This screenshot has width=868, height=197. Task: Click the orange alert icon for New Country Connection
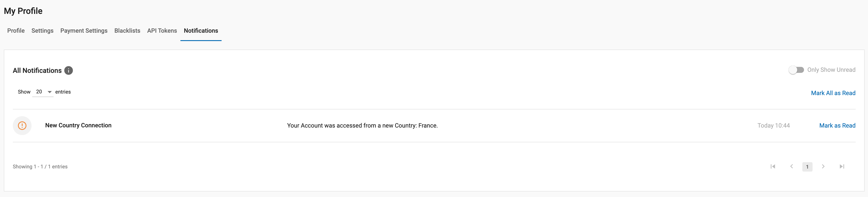(x=22, y=125)
